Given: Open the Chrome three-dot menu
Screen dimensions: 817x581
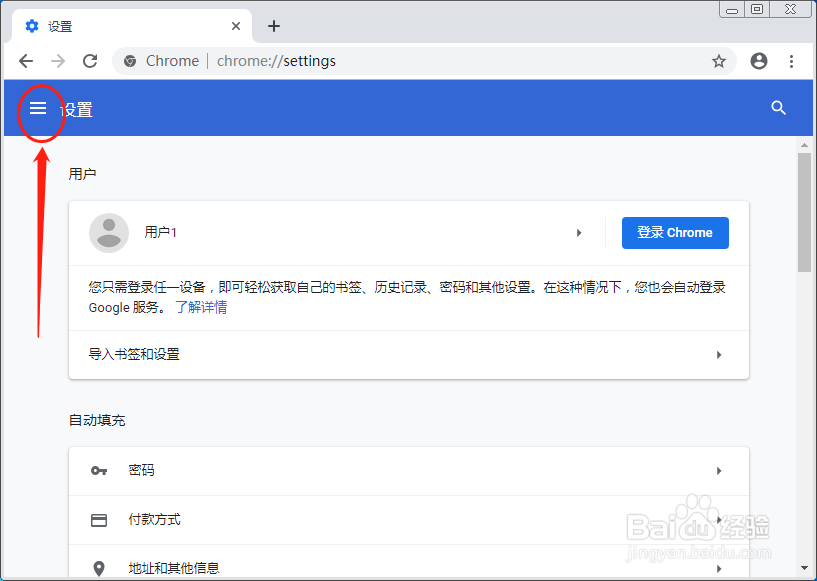Looking at the screenshot, I should coord(792,60).
